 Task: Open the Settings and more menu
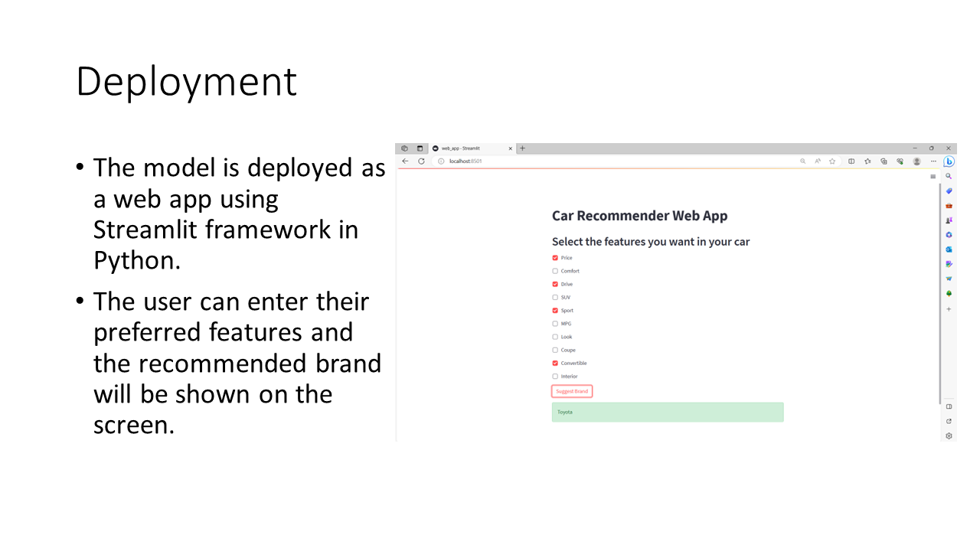tap(933, 161)
